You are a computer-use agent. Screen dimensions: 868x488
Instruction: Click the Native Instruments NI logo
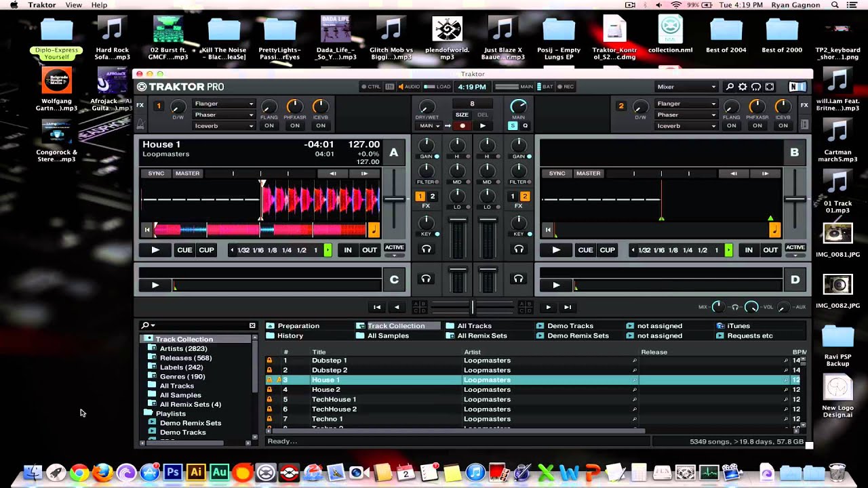(x=797, y=87)
